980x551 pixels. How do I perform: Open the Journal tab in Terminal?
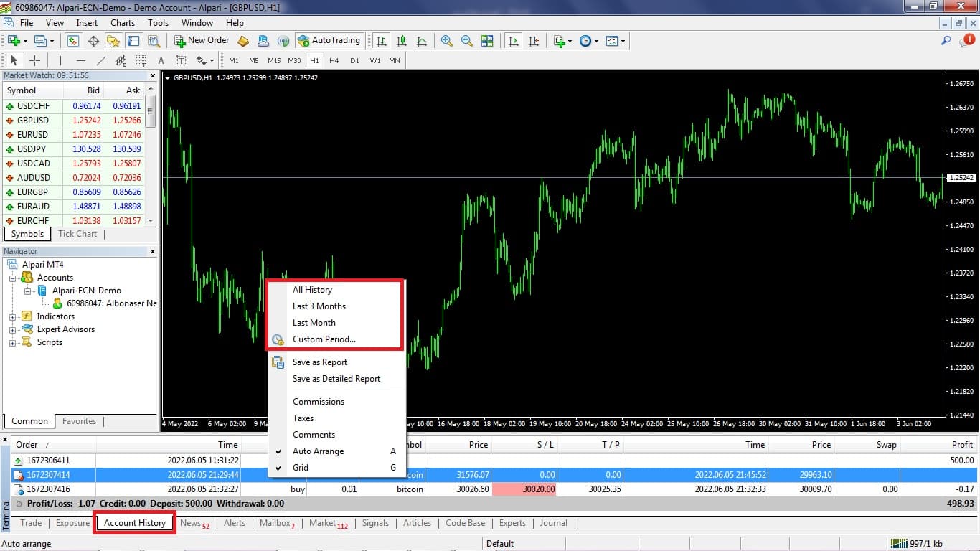tap(554, 523)
